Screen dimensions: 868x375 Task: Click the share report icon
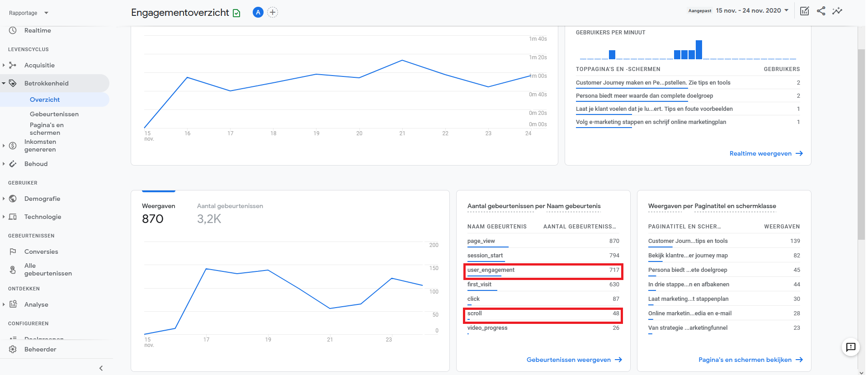click(821, 11)
